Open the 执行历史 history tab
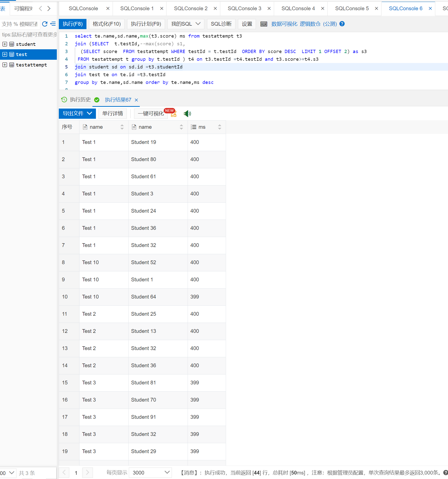This screenshot has width=448, height=479. coord(80,100)
